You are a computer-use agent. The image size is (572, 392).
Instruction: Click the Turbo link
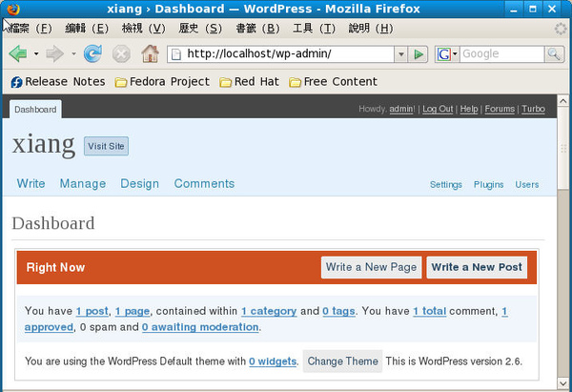tap(533, 109)
